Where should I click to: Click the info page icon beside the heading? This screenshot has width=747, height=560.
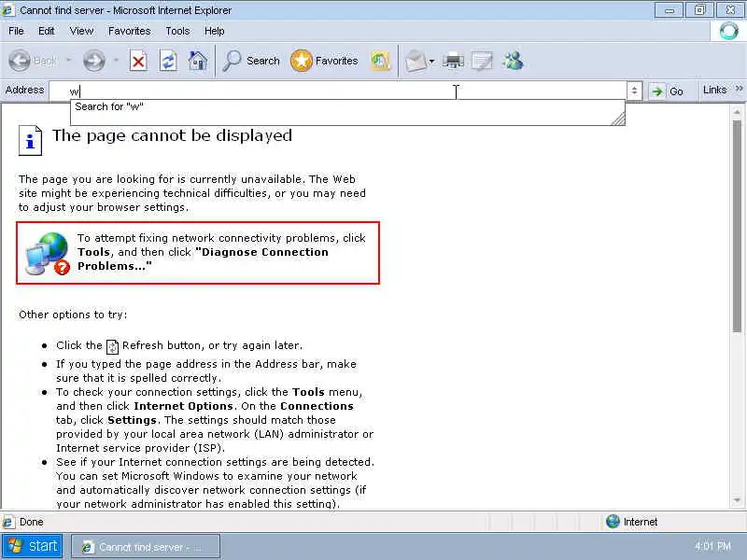[x=31, y=140]
